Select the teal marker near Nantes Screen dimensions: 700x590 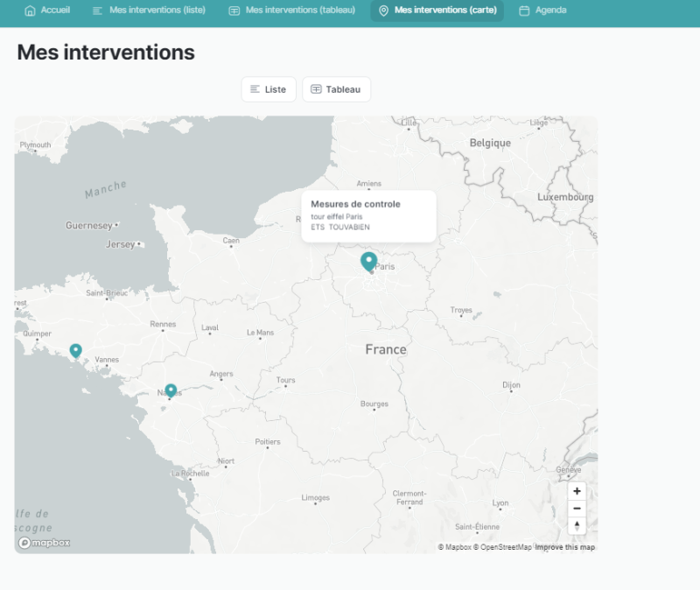[x=170, y=391]
